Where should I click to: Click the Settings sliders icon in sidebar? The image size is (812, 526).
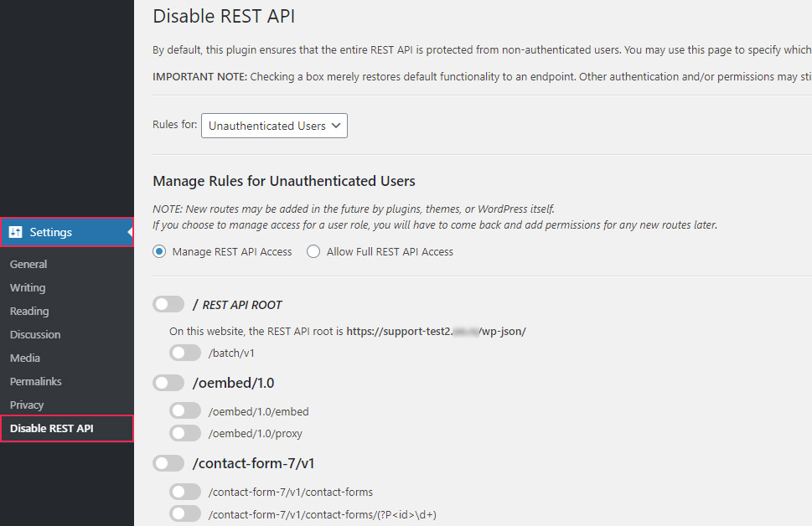click(x=16, y=232)
